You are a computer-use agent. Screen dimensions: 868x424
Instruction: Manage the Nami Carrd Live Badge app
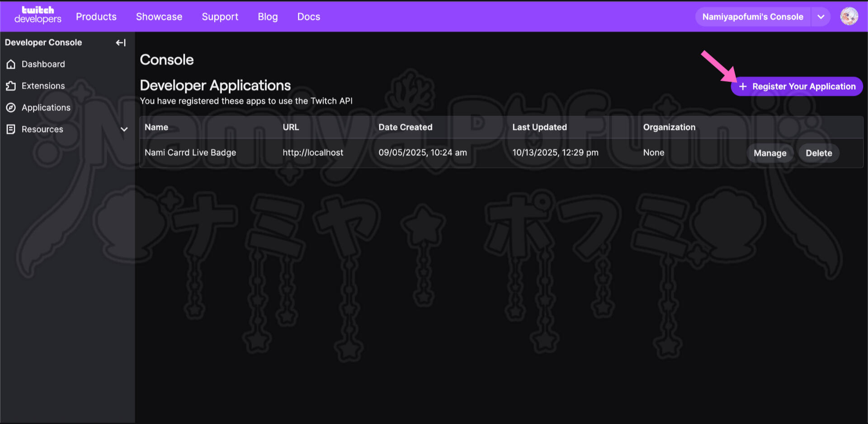click(x=769, y=153)
